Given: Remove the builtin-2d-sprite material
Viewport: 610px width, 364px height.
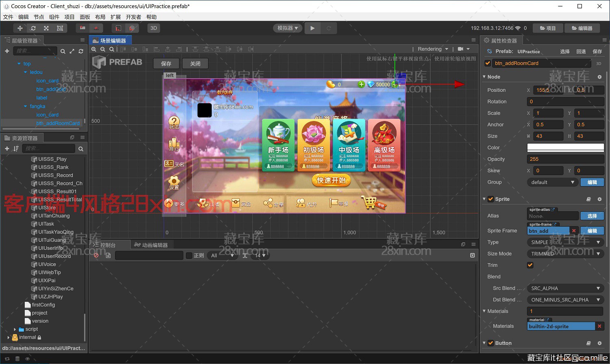Looking at the screenshot, I should pos(599,326).
